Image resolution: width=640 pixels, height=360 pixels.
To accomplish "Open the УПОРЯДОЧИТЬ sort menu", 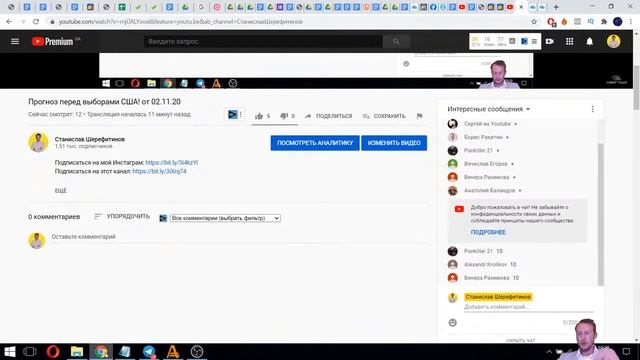I will (x=122, y=216).
